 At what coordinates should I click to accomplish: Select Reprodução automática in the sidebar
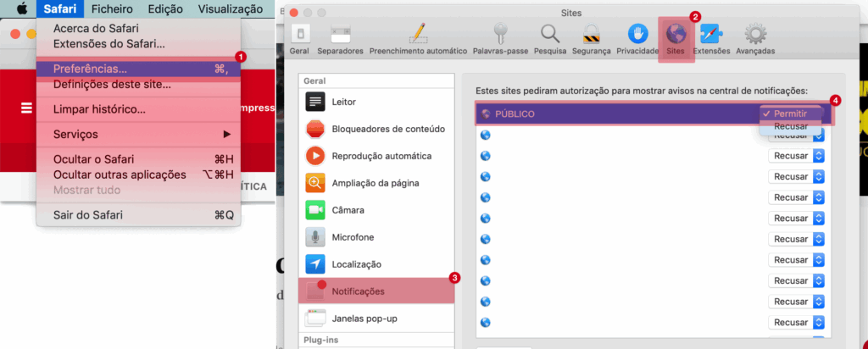[376, 156]
